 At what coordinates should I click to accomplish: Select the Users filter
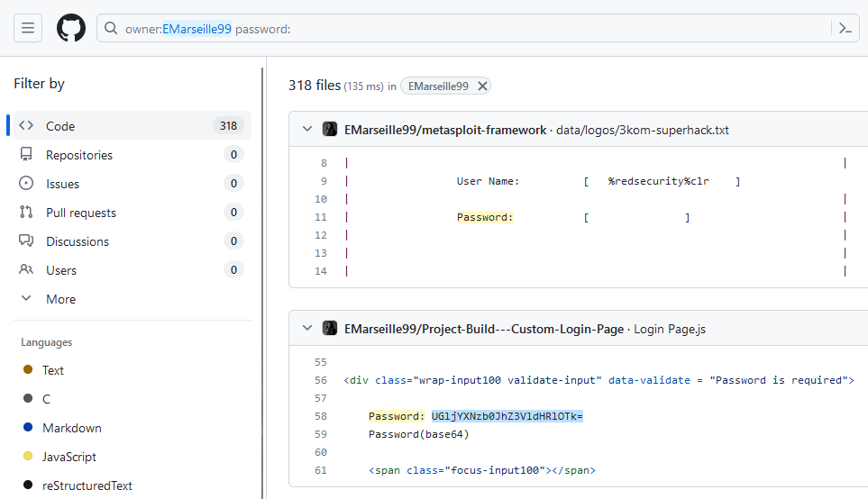132,269
